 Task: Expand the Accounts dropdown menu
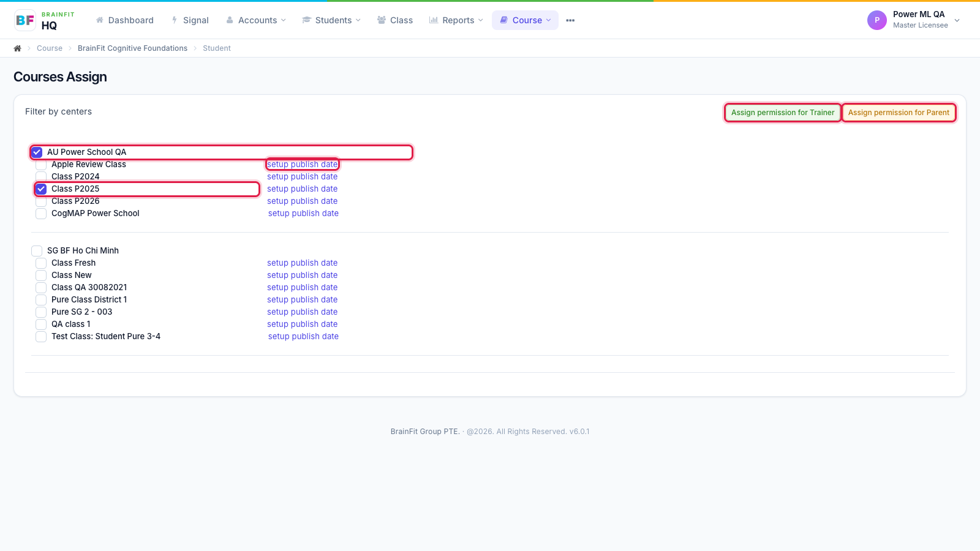(256, 20)
